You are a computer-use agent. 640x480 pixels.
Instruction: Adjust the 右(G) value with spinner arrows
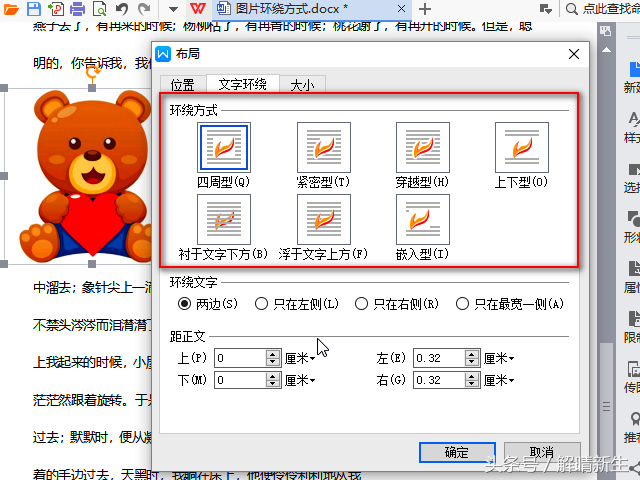click(x=472, y=380)
